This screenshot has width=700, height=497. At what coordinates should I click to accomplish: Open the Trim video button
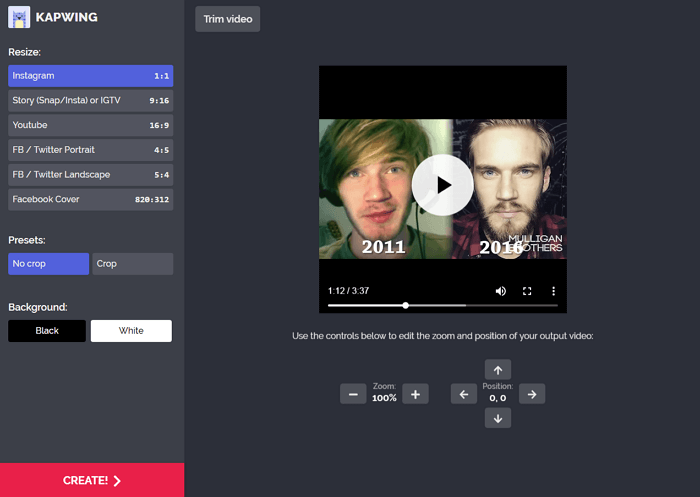point(227,19)
